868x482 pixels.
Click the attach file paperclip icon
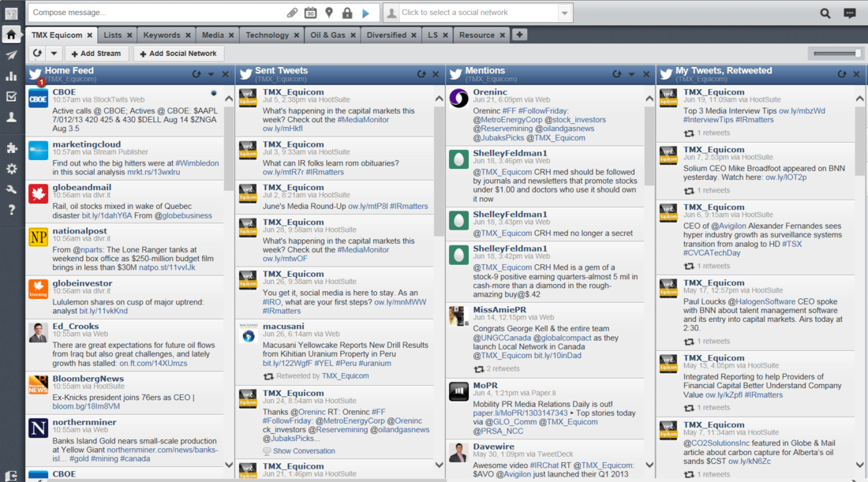coord(292,12)
